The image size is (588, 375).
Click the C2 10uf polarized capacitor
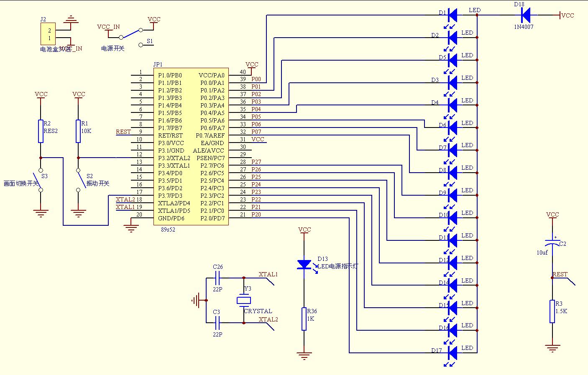click(x=552, y=244)
